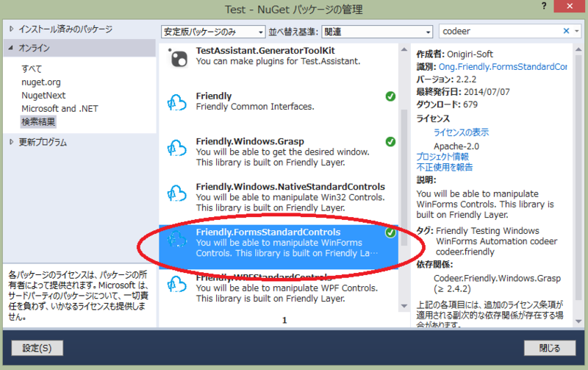Click page number 1 in results
This screenshot has width=588, height=370.
coord(284,320)
